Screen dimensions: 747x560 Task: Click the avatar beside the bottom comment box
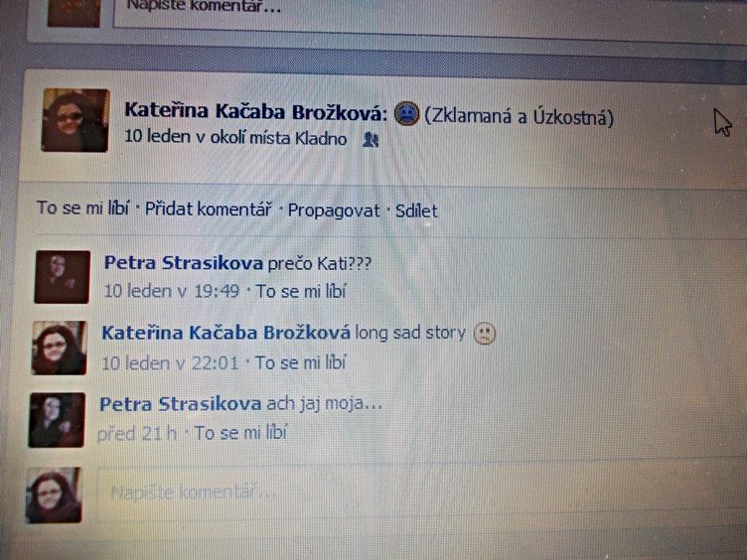point(54,495)
